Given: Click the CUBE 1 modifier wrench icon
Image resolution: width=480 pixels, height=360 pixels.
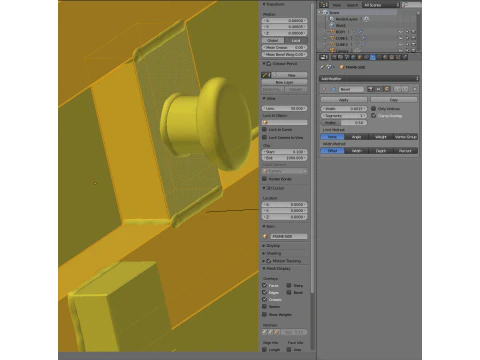Looking at the screenshot, I should 364,38.
